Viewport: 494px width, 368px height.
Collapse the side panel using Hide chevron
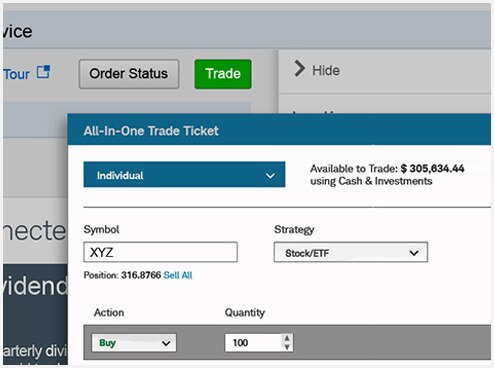[x=299, y=69]
